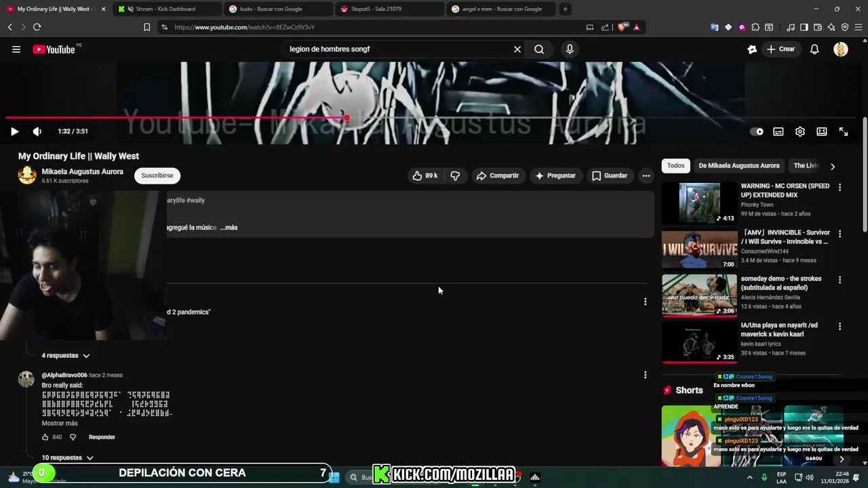Save the video with Guardar

tap(610, 176)
